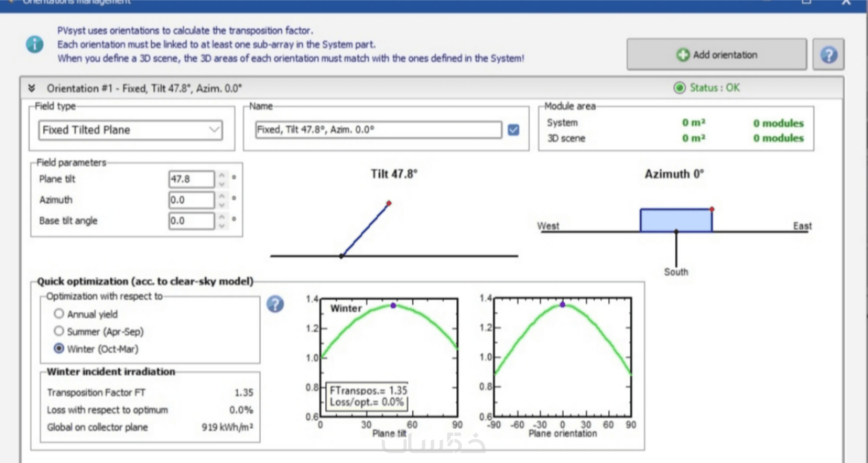Viewport: 868px width, 463px height.
Task: Click the green Status OK indicator
Action: click(679, 88)
